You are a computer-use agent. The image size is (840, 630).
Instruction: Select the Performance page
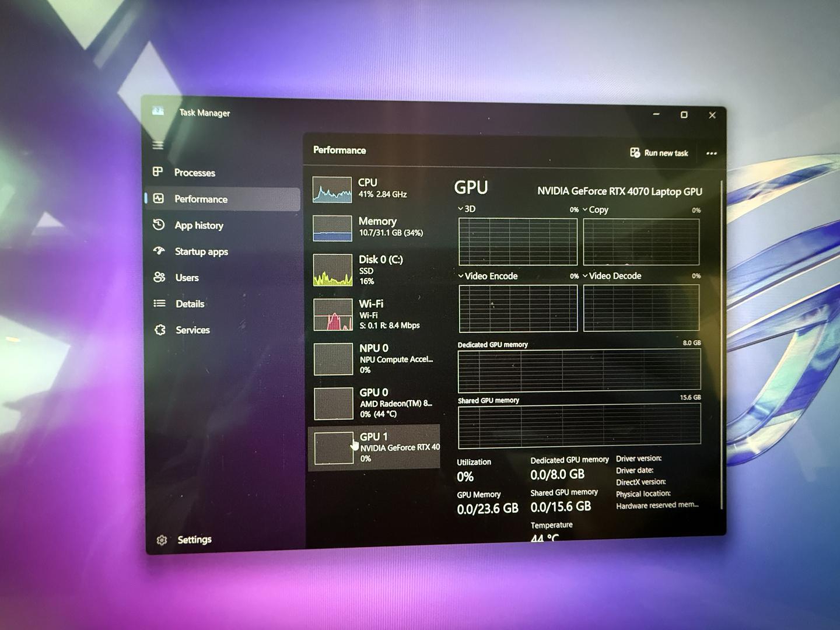tap(222, 199)
